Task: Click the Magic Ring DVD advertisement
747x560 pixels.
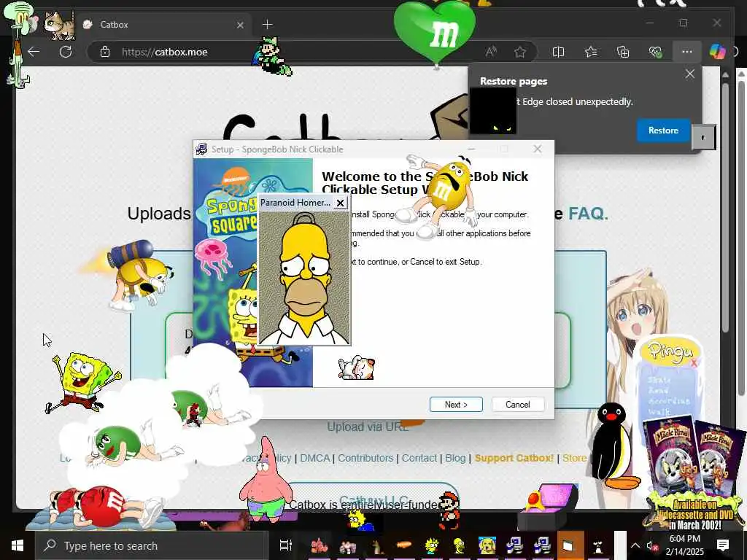Action: tap(693, 472)
